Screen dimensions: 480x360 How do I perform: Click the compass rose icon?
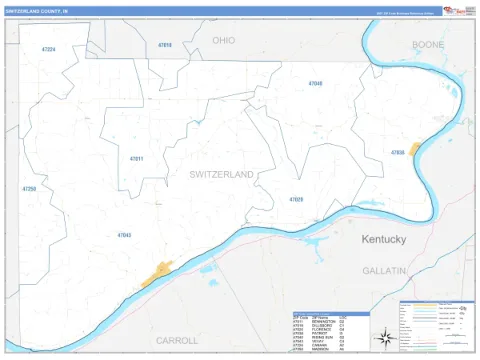coord(386,338)
